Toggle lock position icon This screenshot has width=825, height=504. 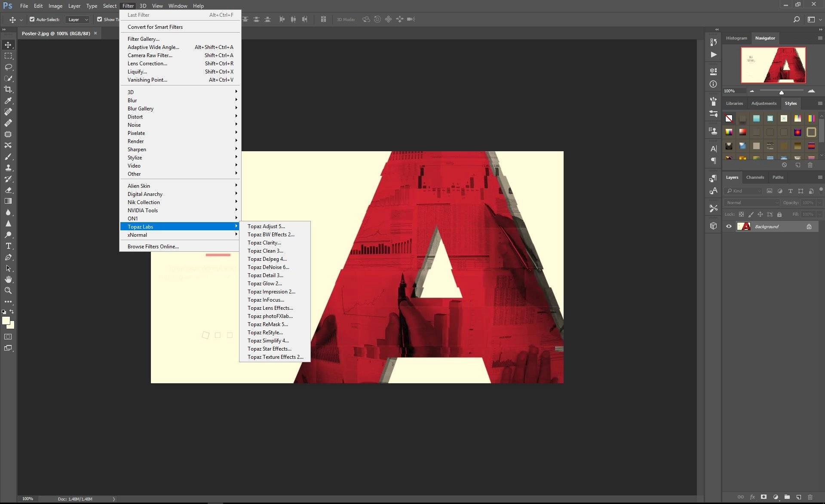(760, 214)
